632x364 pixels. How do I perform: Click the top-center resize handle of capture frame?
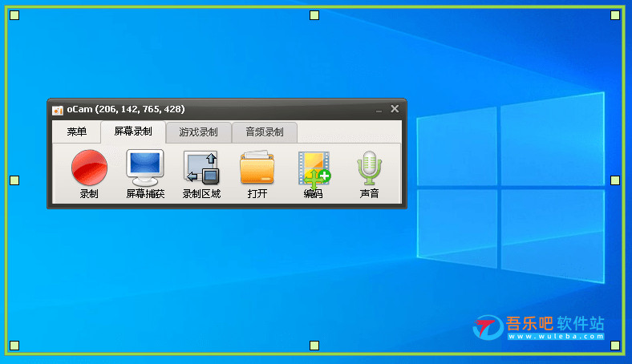(x=314, y=15)
